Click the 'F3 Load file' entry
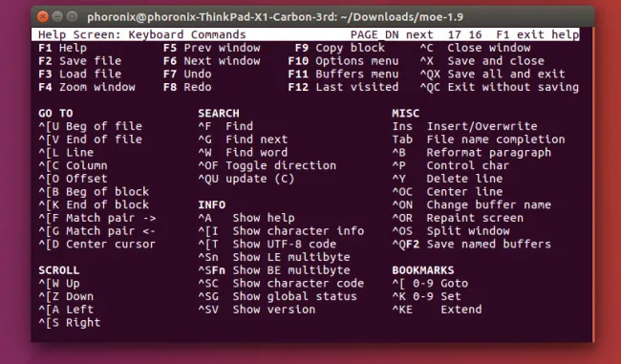 coord(79,75)
